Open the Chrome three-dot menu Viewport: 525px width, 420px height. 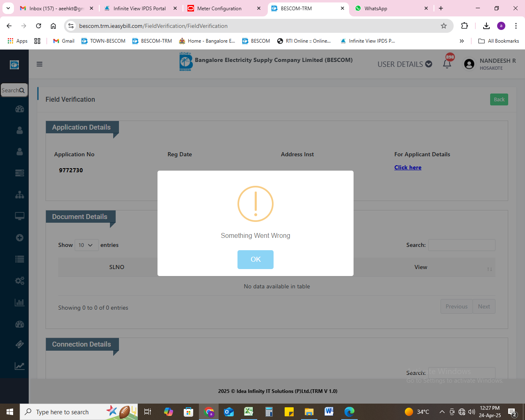[x=516, y=26]
